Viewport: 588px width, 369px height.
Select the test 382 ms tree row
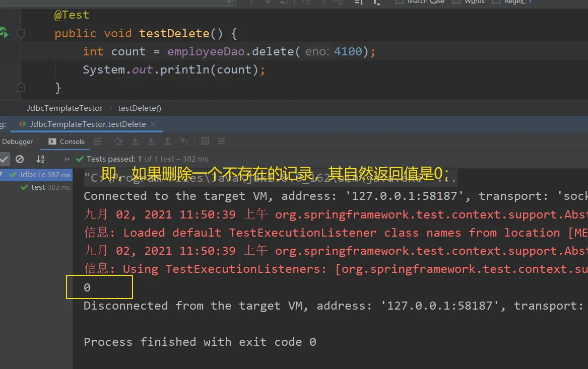pos(36,187)
